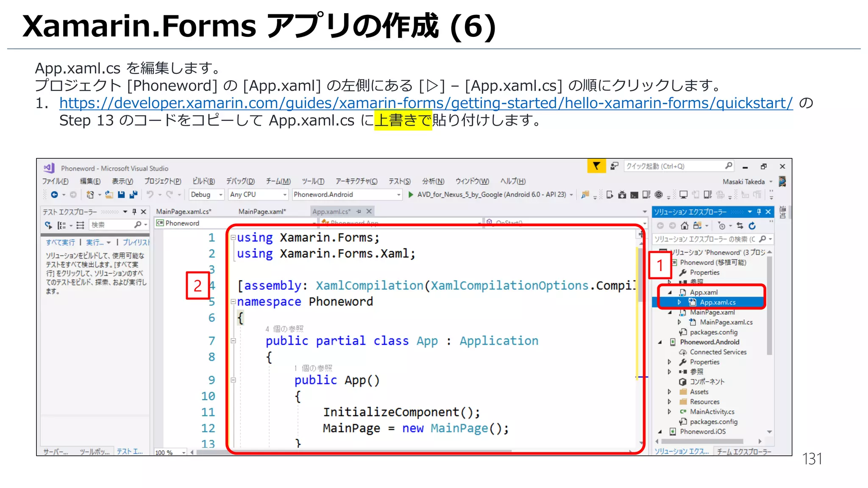
Task: Open the Phoneword.Android startup project dropdown
Action: click(x=399, y=195)
